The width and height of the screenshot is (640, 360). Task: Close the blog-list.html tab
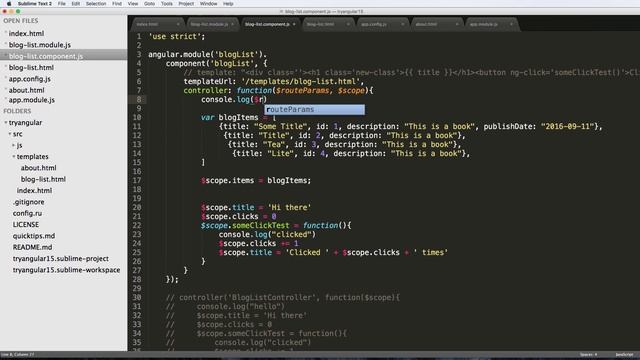(348, 24)
